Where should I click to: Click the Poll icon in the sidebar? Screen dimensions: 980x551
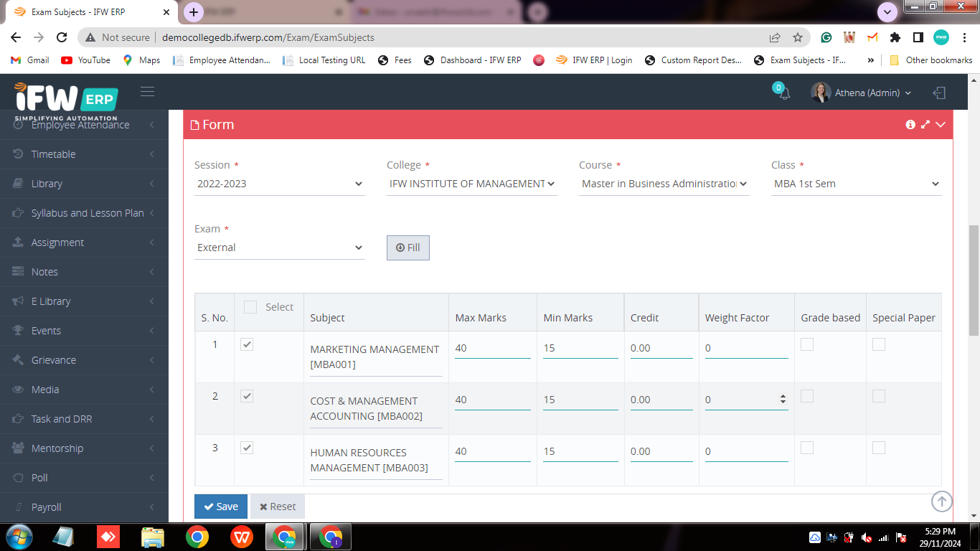tap(19, 477)
